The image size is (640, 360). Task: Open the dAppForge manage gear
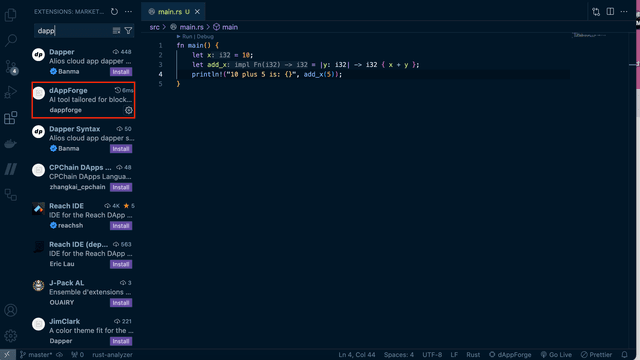click(x=129, y=110)
